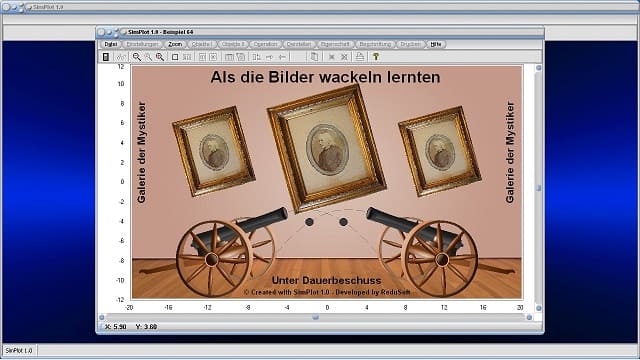Click the greyed middle magnifier icon
Screen dimensions: 640x360
click(148, 57)
